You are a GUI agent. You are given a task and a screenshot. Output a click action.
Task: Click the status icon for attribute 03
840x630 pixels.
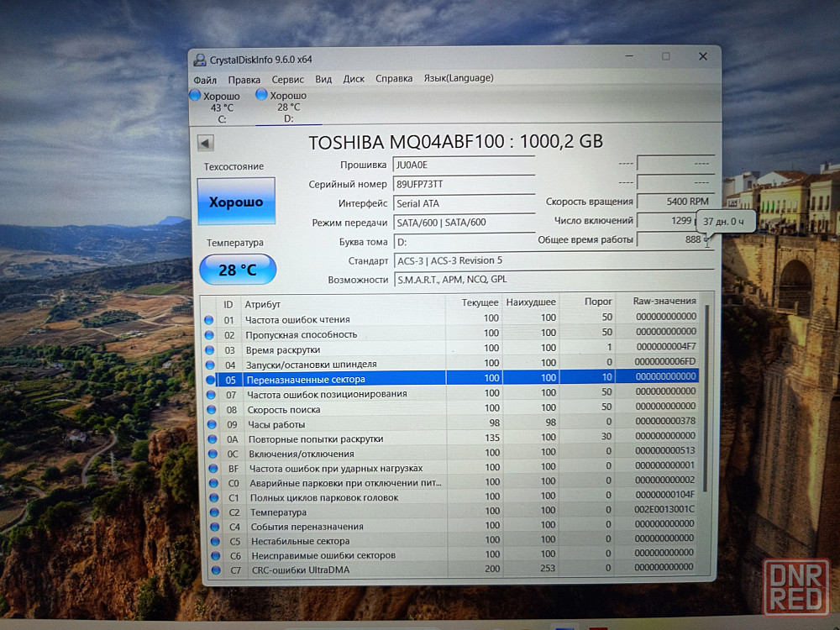(209, 349)
